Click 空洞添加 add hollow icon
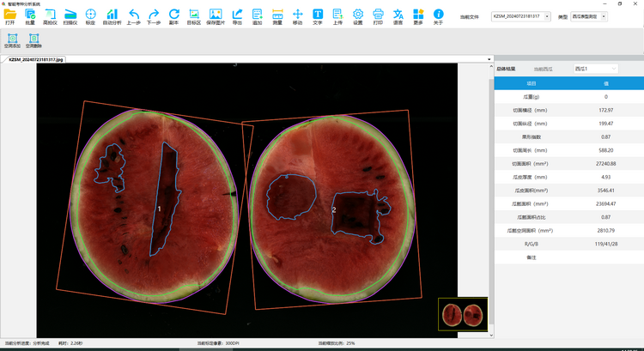This screenshot has height=351, width=644. (x=13, y=40)
